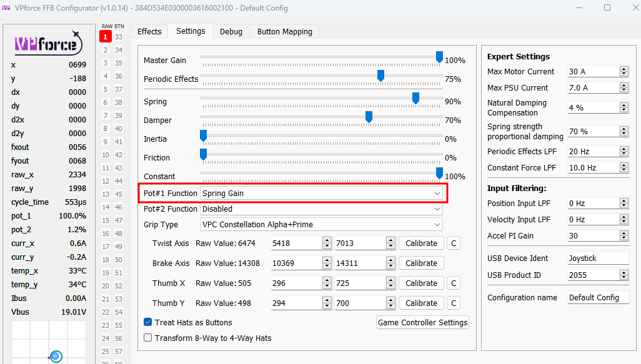
Task: Click Velocity Input LPF spinner arrows
Action: pos(624,219)
